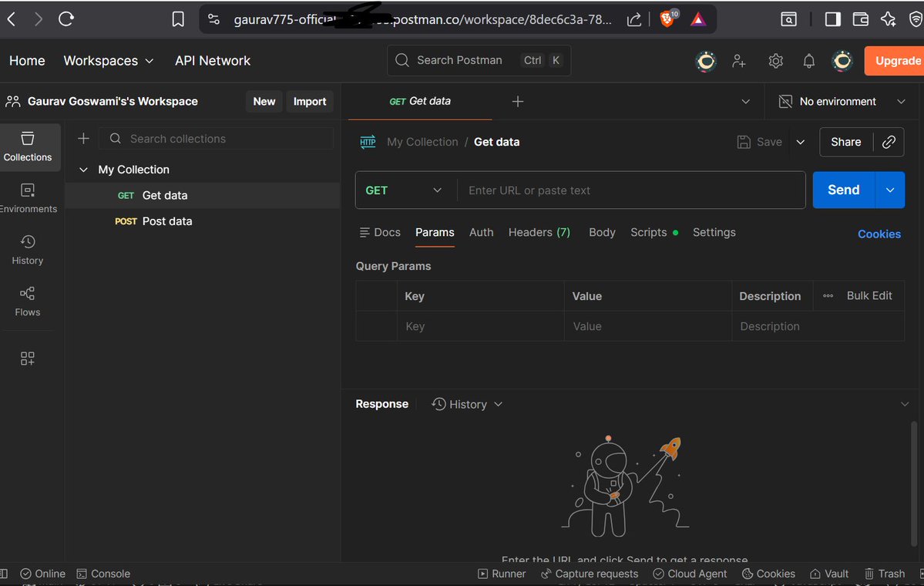This screenshot has height=586, width=924.
Task: Open the GET method dropdown
Action: pos(404,190)
